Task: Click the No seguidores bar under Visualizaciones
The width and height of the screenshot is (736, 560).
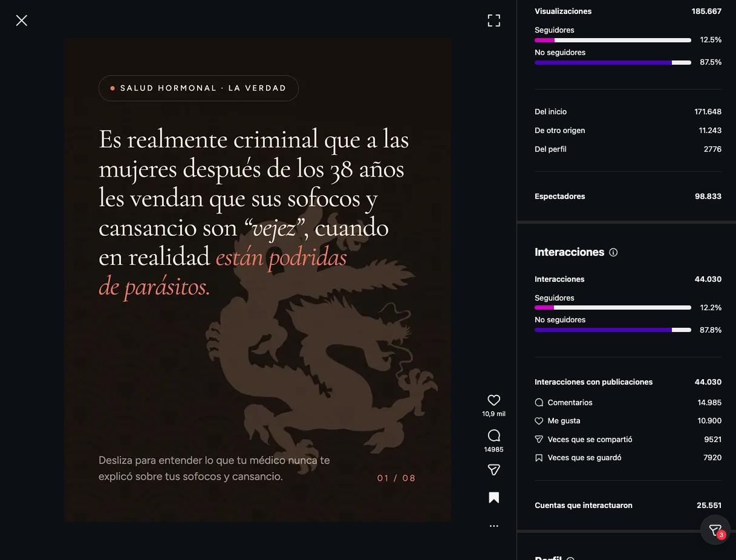Action: click(x=613, y=63)
